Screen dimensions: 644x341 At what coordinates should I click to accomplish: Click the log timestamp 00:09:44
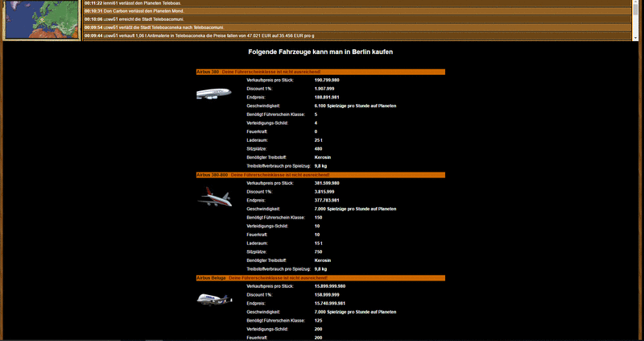point(93,35)
